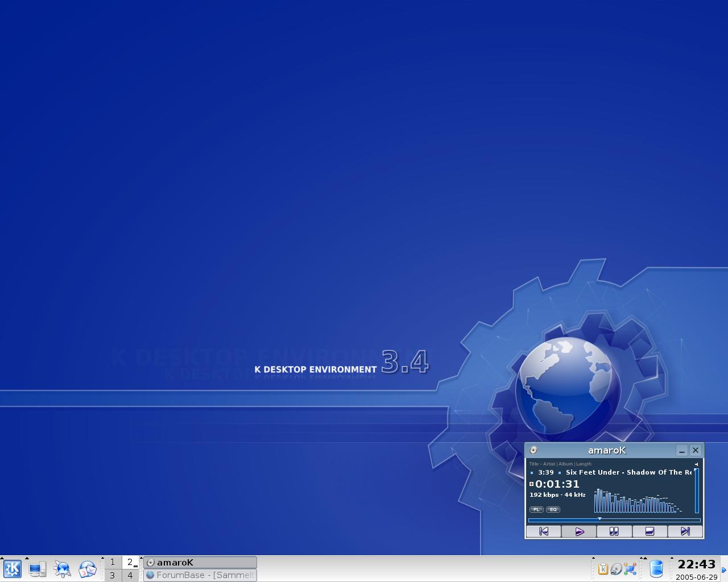Click the amaroK title bar
728x582 pixels.
point(607,450)
